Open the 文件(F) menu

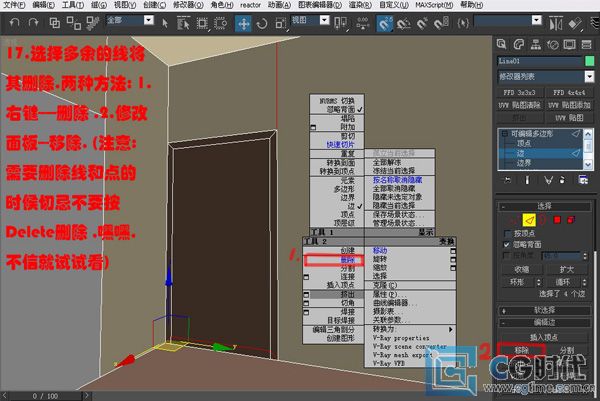(14, 5)
